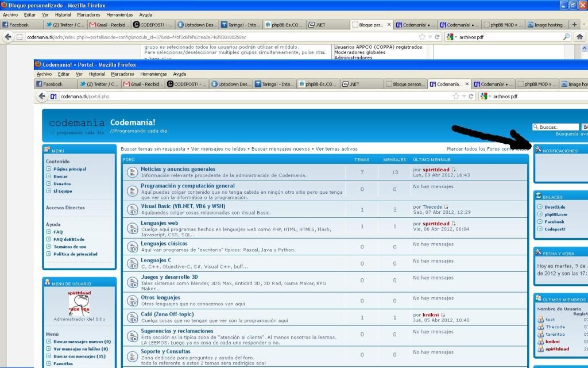Switch to the Image hosting tab in the rear window
The height and width of the screenshot is (368, 588).
coord(547,25)
